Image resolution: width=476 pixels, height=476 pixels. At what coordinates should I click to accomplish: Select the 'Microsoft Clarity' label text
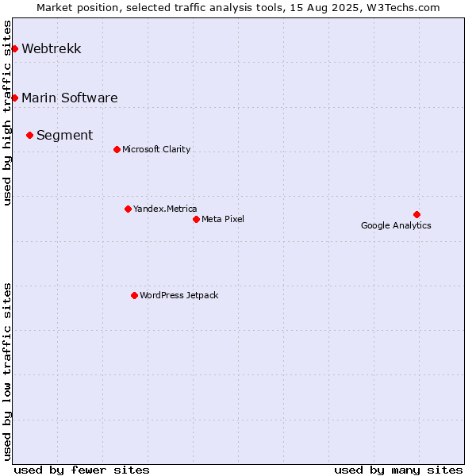pyautogui.click(x=156, y=149)
